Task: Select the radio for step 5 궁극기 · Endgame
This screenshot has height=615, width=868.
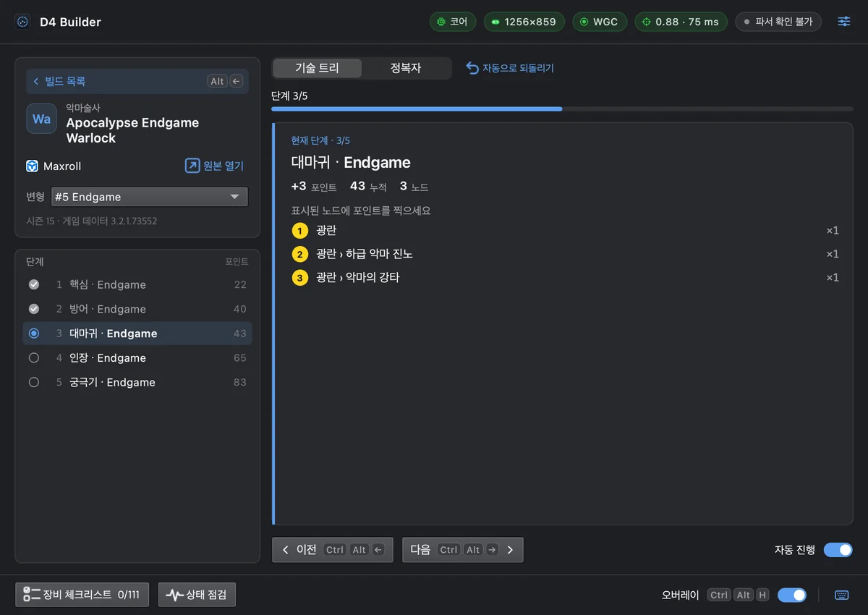Action: click(x=34, y=383)
